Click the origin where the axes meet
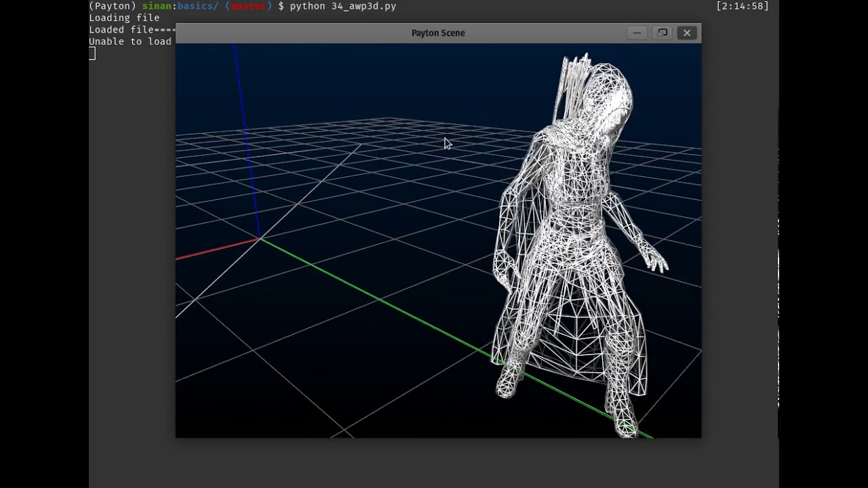 pyautogui.click(x=259, y=239)
